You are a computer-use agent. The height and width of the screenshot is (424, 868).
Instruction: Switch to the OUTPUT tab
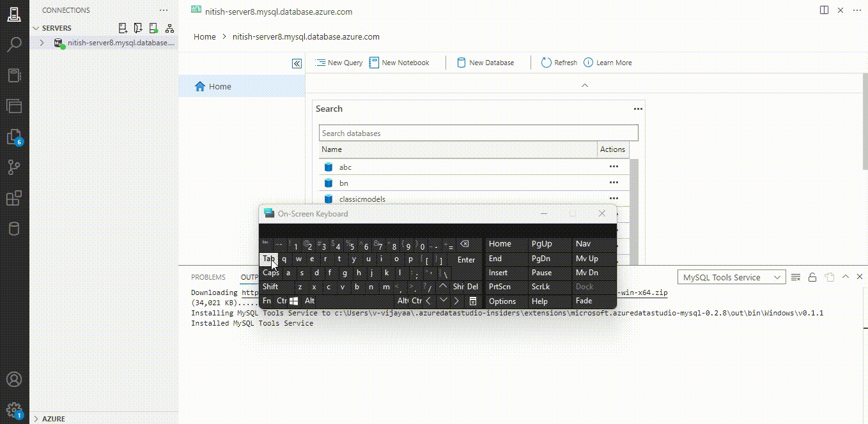point(251,276)
